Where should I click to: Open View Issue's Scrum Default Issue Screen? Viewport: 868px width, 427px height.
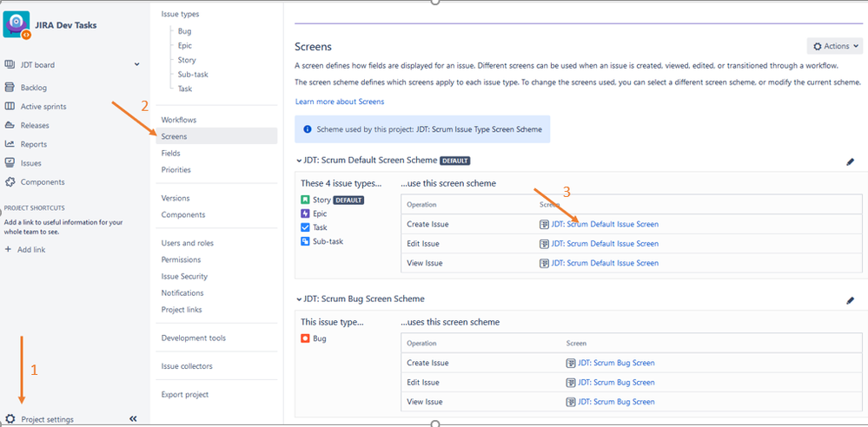coord(605,263)
